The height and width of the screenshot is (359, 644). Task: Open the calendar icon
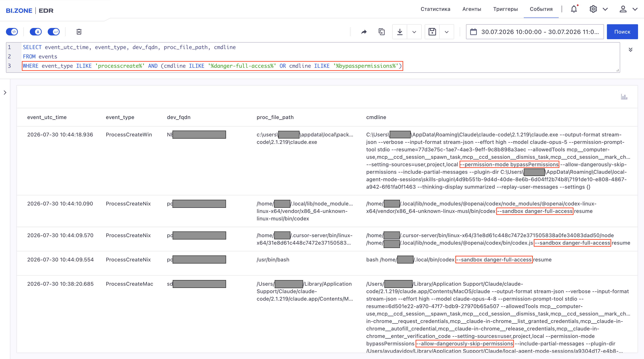pos(473,32)
